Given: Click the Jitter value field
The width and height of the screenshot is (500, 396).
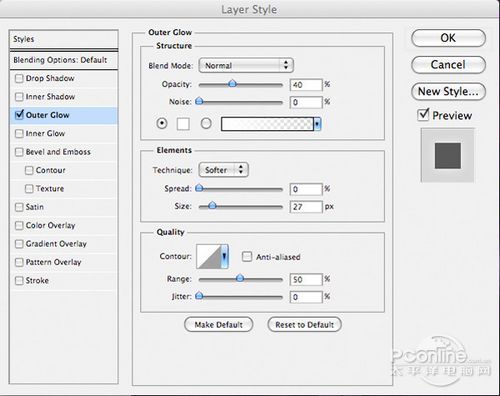Looking at the screenshot, I should pyautogui.click(x=306, y=297).
